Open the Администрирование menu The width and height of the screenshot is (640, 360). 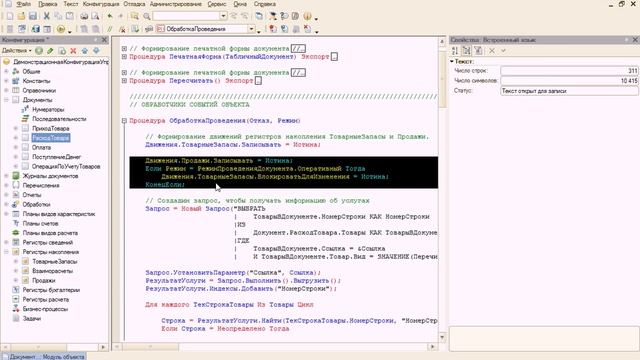tap(176, 4)
